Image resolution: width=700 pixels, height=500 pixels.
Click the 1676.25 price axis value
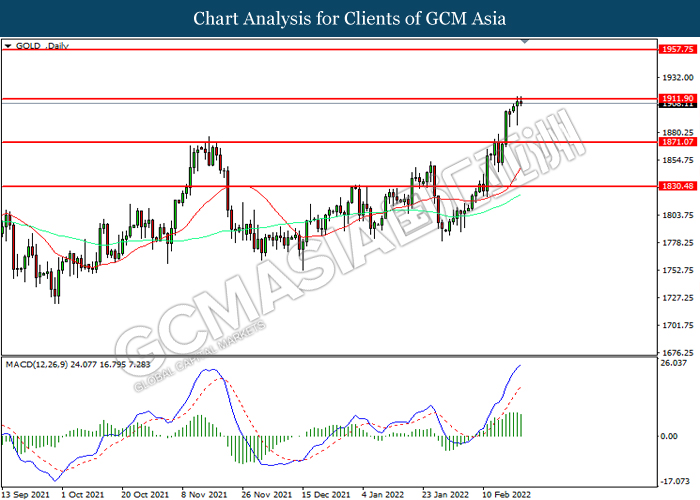[678, 353]
